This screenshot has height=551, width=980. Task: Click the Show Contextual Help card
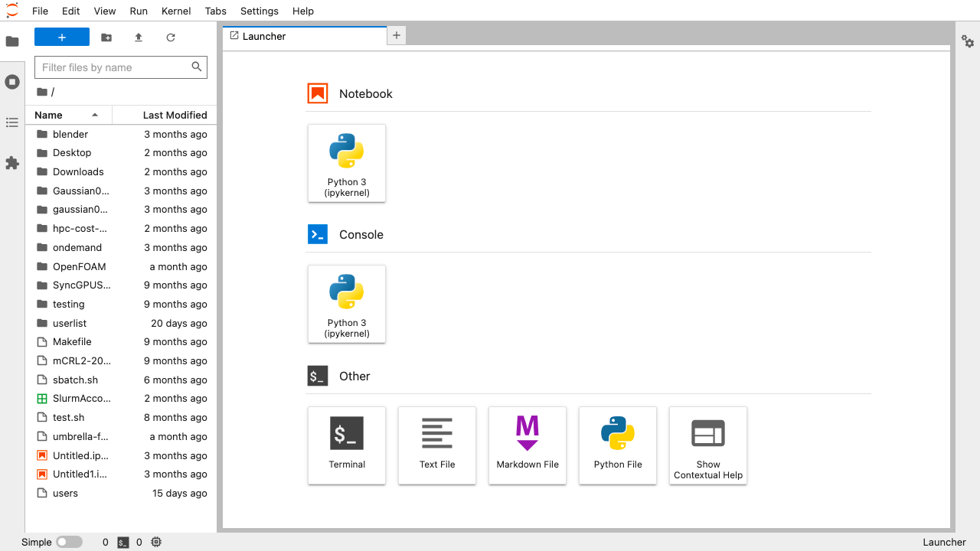click(708, 445)
